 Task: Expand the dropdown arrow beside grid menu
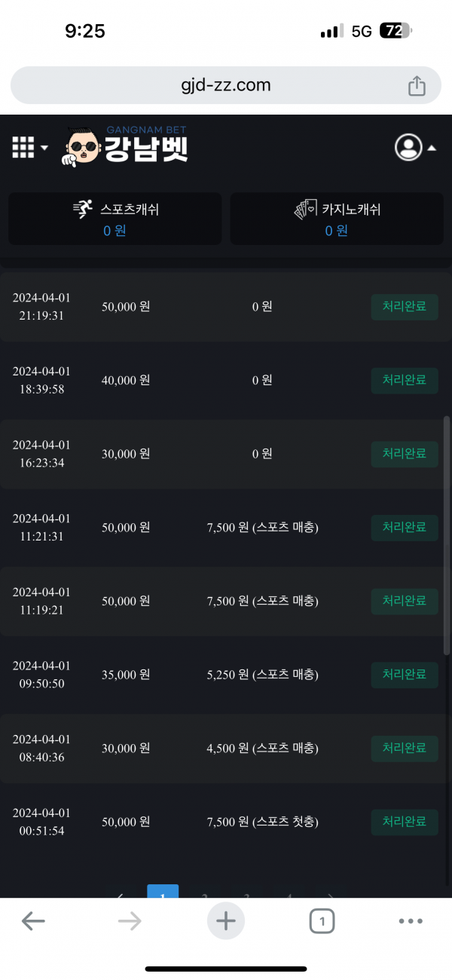point(44,148)
